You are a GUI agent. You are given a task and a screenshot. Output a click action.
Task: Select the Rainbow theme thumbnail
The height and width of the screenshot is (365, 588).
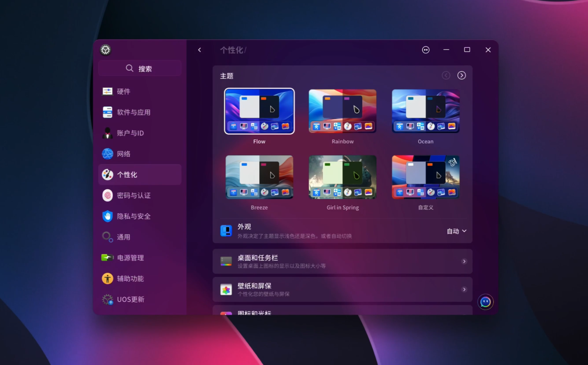tap(342, 111)
